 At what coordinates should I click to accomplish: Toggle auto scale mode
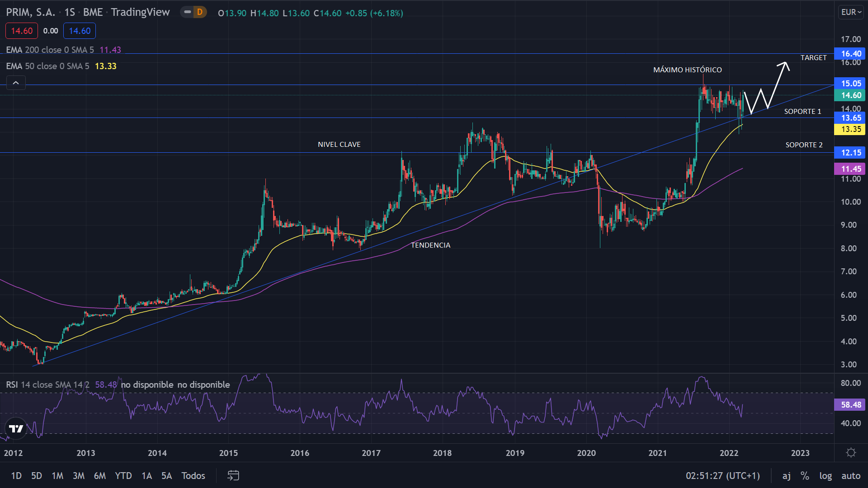(x=850, y=475)
